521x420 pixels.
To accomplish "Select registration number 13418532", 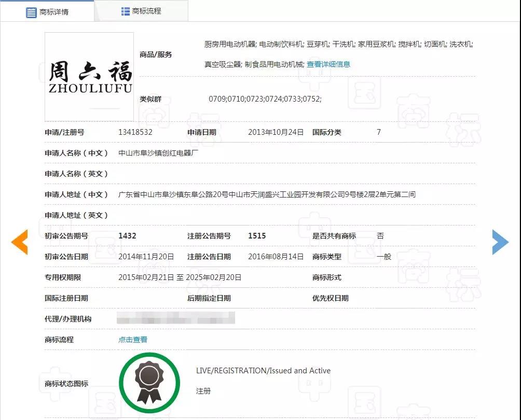I will (x=135, y=132).
